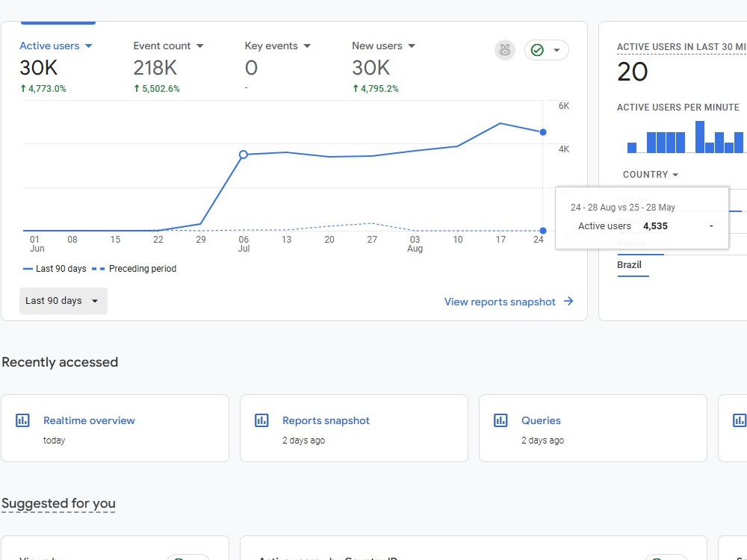Expand the arrow beside the green checkmark

pyautogui.click(x=557, y=50)
